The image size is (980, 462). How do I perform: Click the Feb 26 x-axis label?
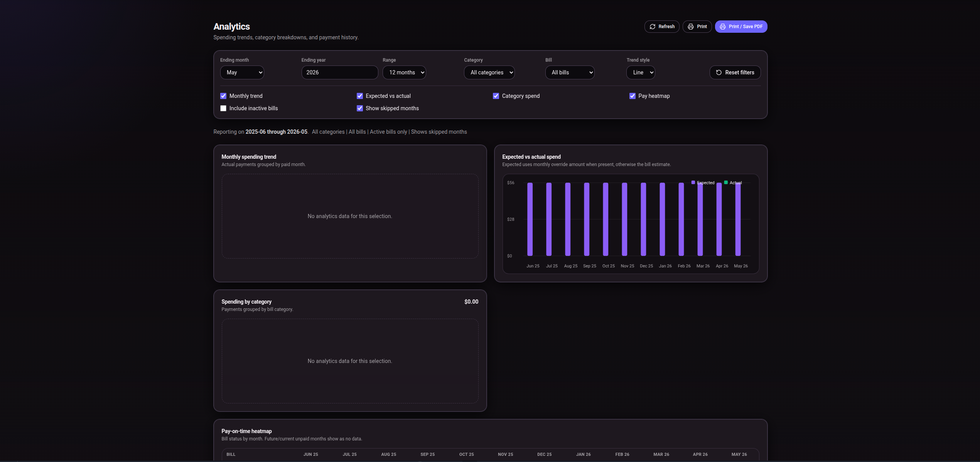tap(684, 266)
